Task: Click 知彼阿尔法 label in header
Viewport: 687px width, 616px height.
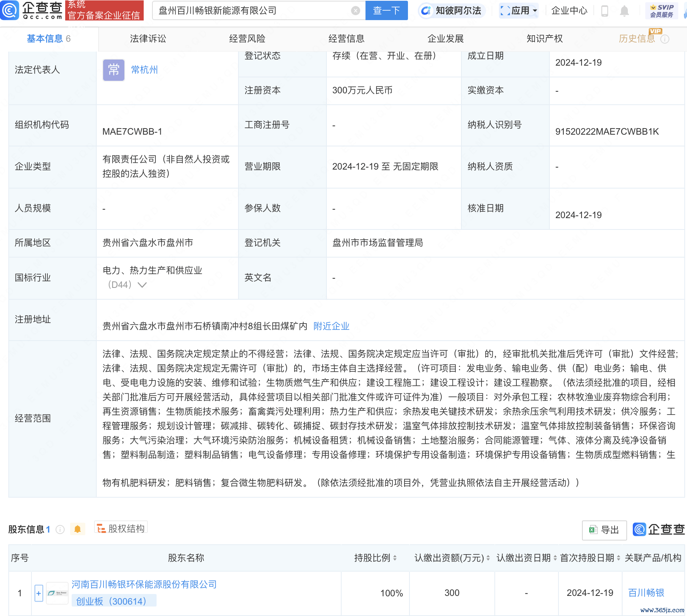Action: pos(458,11)
